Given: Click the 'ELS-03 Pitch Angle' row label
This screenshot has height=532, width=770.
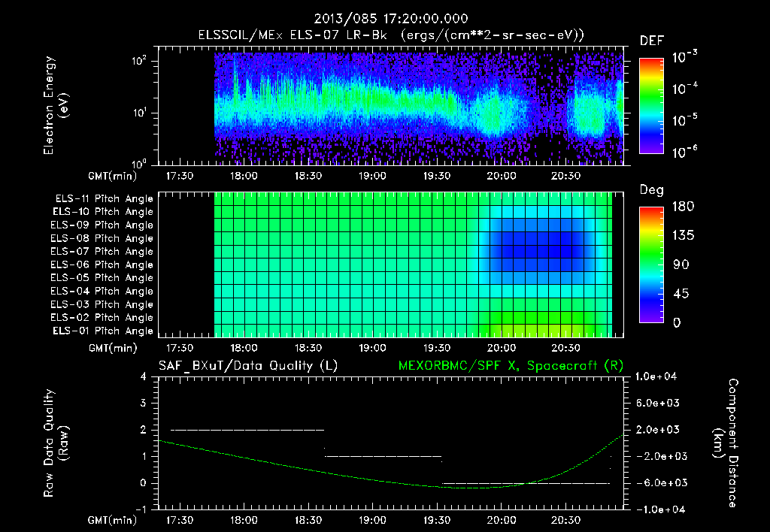Looking at the screenshot, I should tap(102, 305).
